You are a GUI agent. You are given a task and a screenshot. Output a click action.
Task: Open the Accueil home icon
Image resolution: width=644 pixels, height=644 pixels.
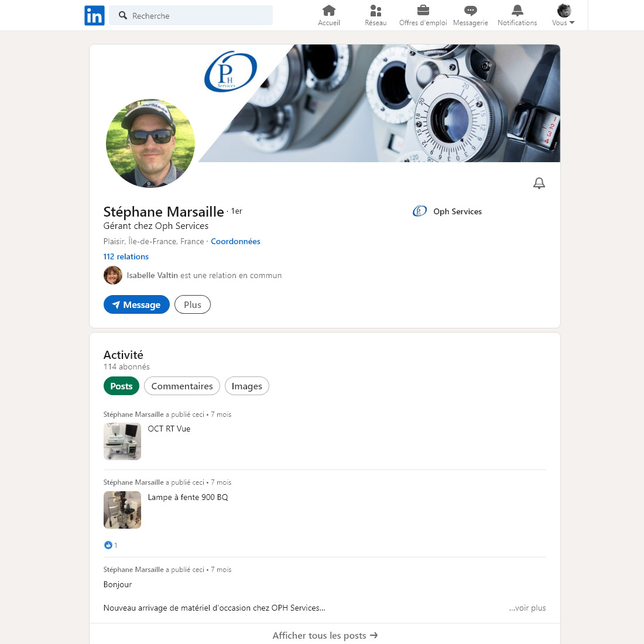pyautogui.click(x=329, y=11)
